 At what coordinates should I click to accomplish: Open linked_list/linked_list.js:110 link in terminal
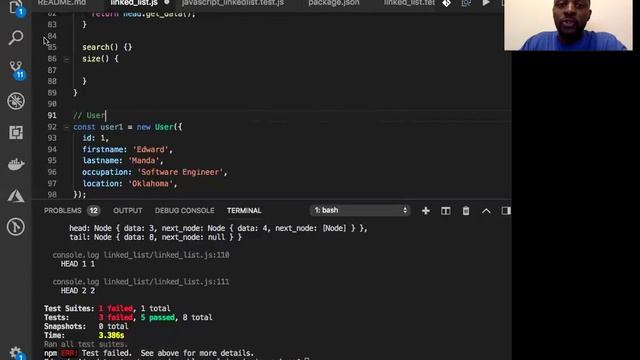click(166, 255)
